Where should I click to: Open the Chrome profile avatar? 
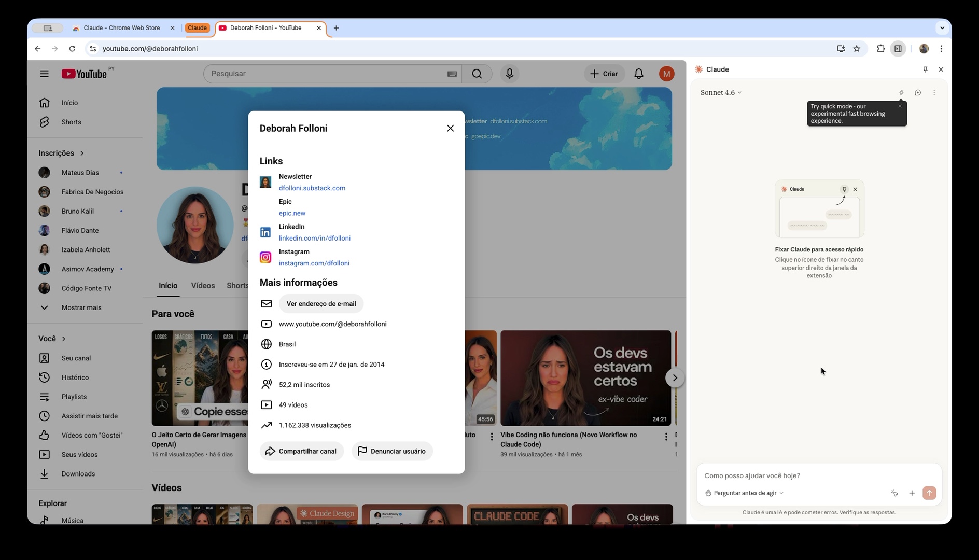pyautogui.click(x=924, y=49)
